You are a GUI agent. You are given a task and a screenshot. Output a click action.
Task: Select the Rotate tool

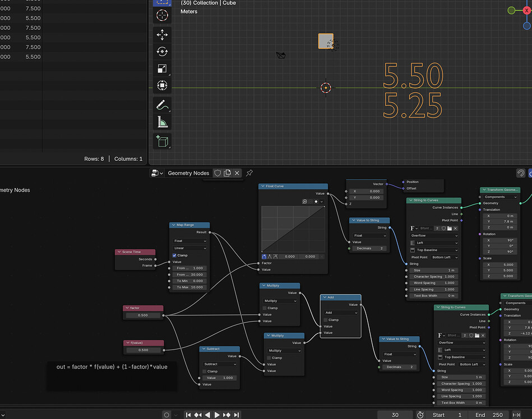pos(162,52)
